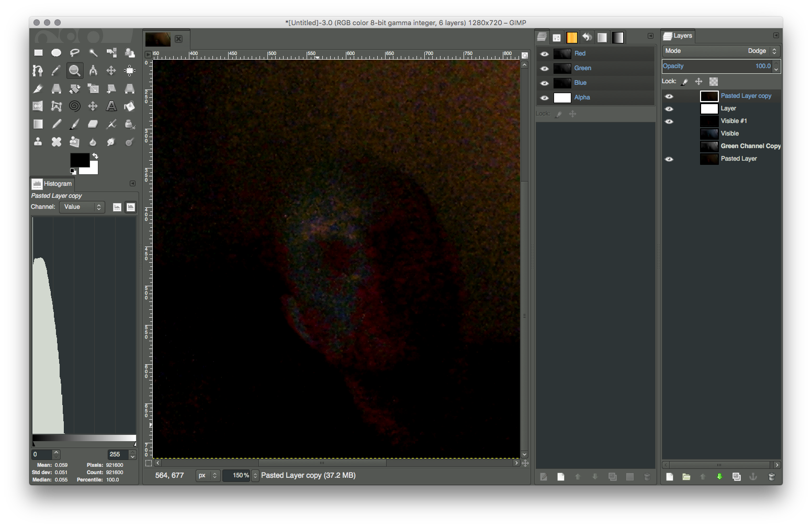Switch to the Histogram tab
812x527 pixels.
[52, 184]
